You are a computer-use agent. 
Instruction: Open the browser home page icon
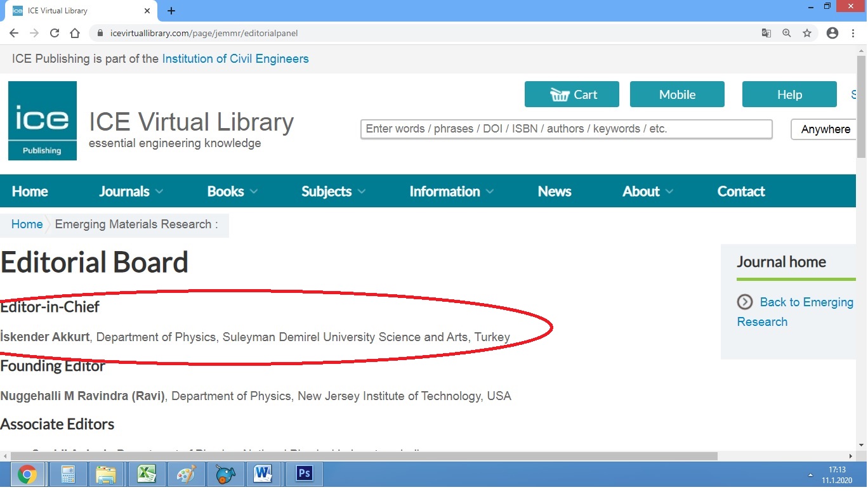[75, 33]
